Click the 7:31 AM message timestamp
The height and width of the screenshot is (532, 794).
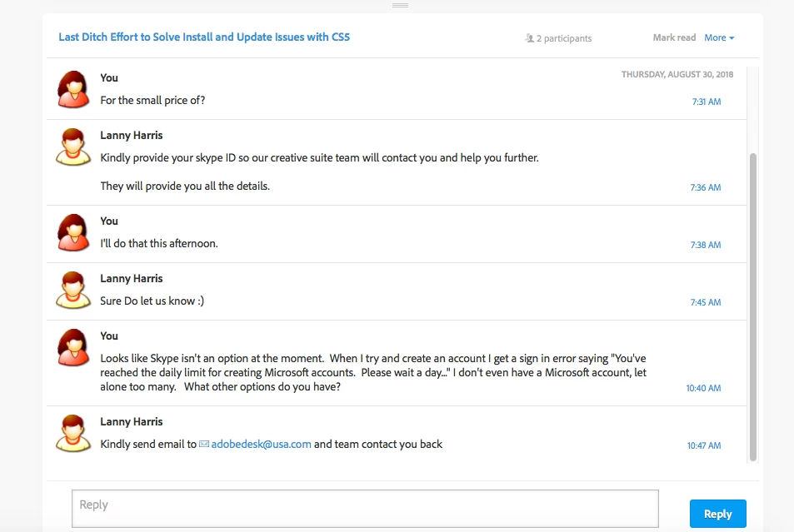click(x=706, y=102)
